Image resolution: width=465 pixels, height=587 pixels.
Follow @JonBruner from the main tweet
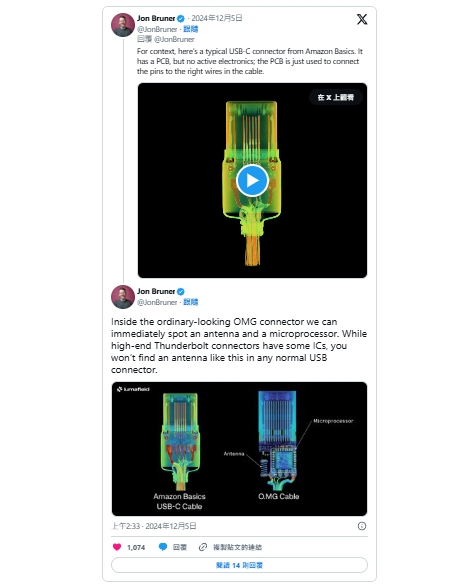[x=191, y=302]
